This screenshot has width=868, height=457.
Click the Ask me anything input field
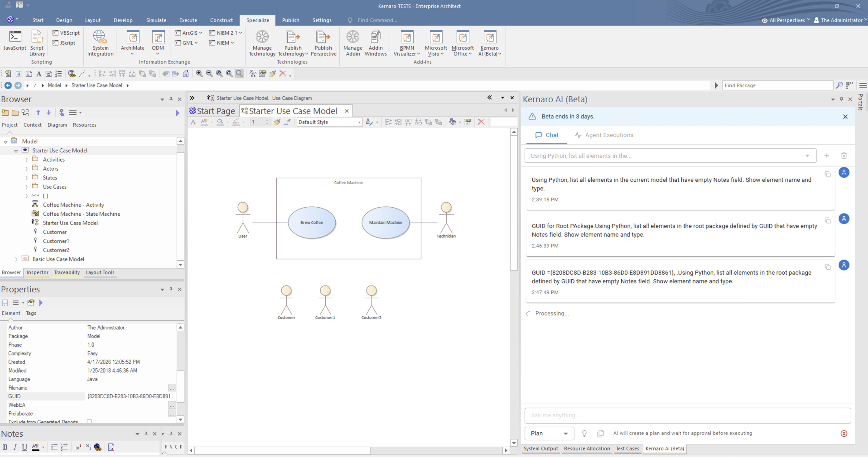click(x=687, y=415)
